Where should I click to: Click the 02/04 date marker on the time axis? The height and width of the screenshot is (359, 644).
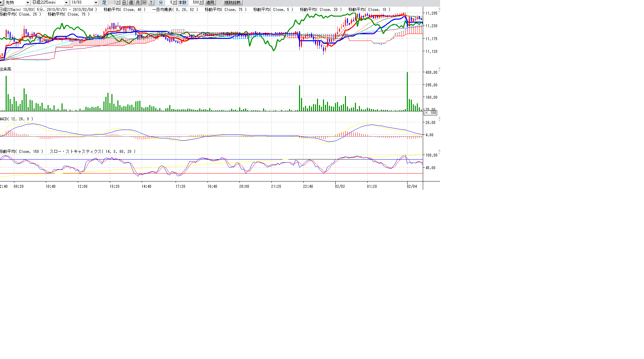click(x=412, y=186)
